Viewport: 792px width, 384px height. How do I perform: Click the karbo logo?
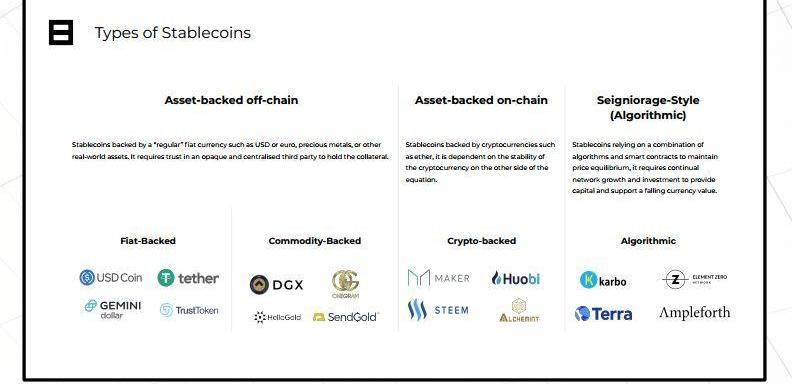(x=603, y=280)
